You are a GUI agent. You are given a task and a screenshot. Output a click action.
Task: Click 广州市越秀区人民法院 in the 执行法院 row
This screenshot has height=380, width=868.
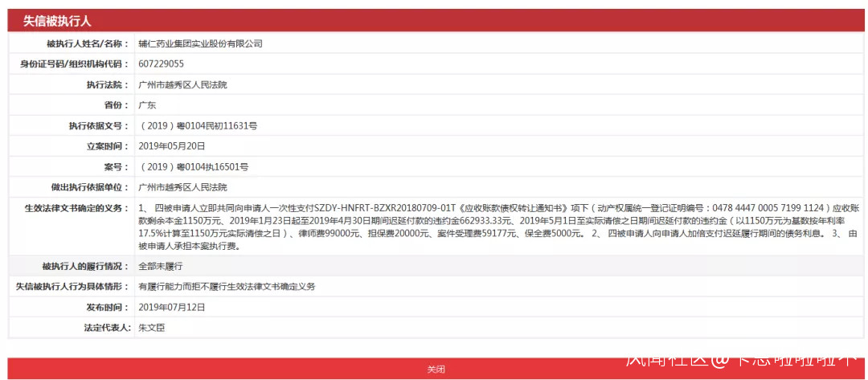[182, 85]
